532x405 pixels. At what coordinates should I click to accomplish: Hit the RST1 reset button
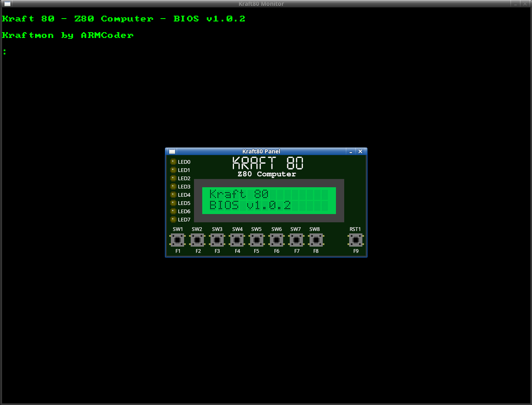click(355, 240)
